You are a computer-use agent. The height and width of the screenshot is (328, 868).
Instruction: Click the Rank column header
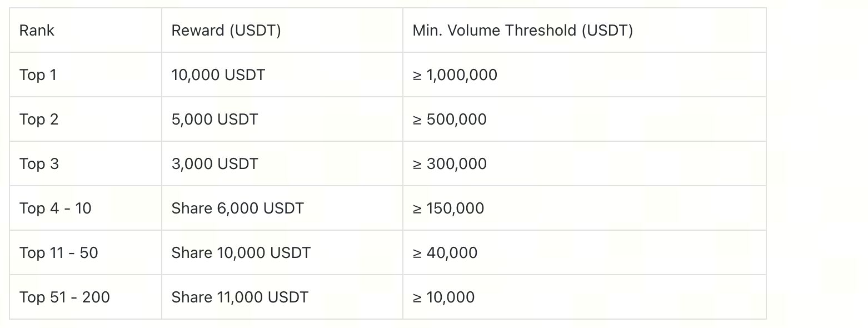(37, 31)
